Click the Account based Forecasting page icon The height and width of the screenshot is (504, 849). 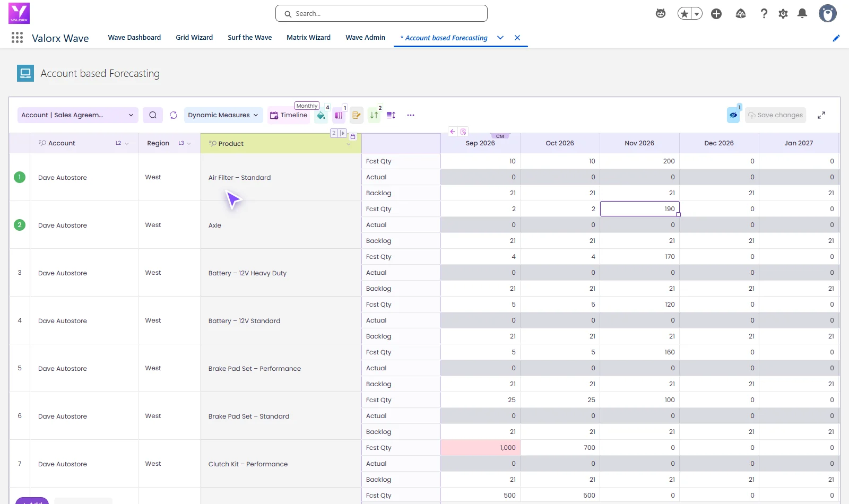point(25,73)
